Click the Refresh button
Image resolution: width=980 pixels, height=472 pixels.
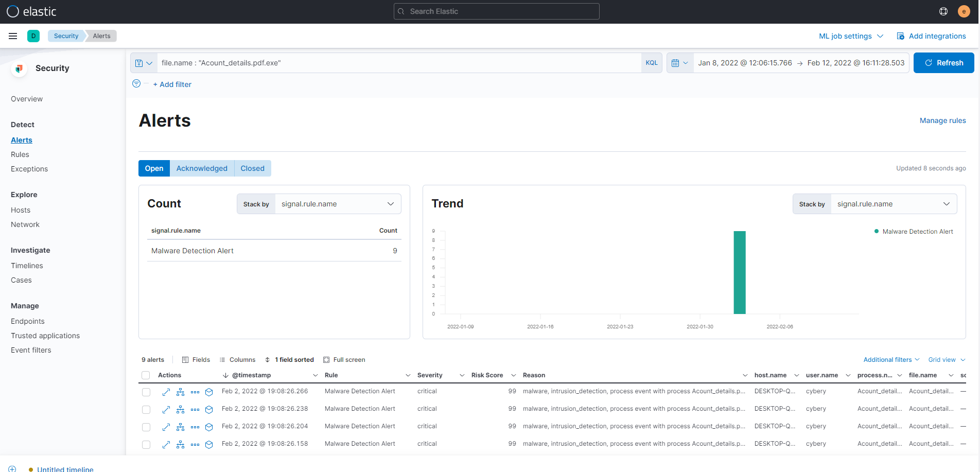[x=943, y=63]
